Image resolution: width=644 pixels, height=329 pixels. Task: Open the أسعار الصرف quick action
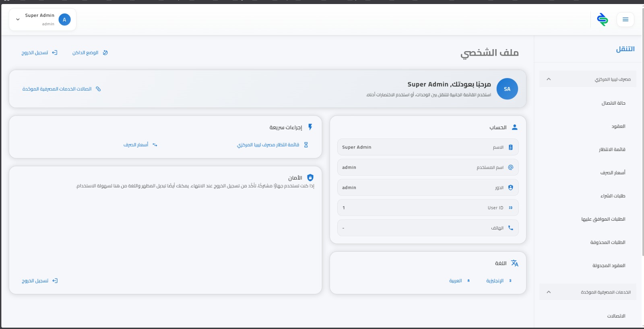pos(140,145)
